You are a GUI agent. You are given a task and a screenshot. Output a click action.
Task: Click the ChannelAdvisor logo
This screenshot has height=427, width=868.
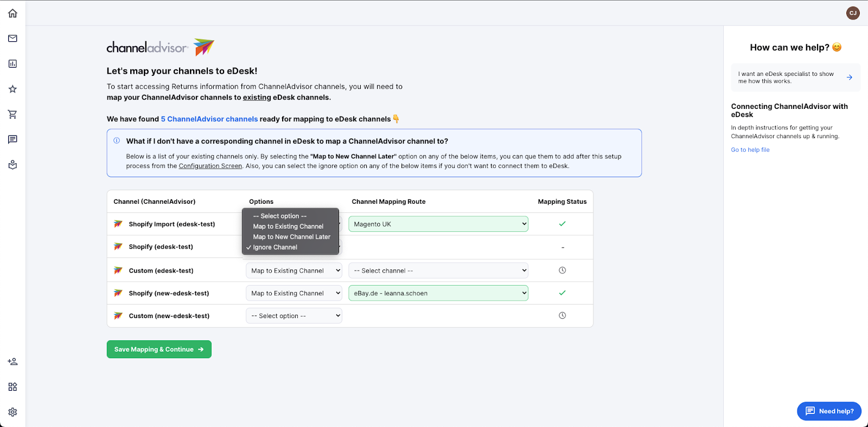tap(161, 48)
